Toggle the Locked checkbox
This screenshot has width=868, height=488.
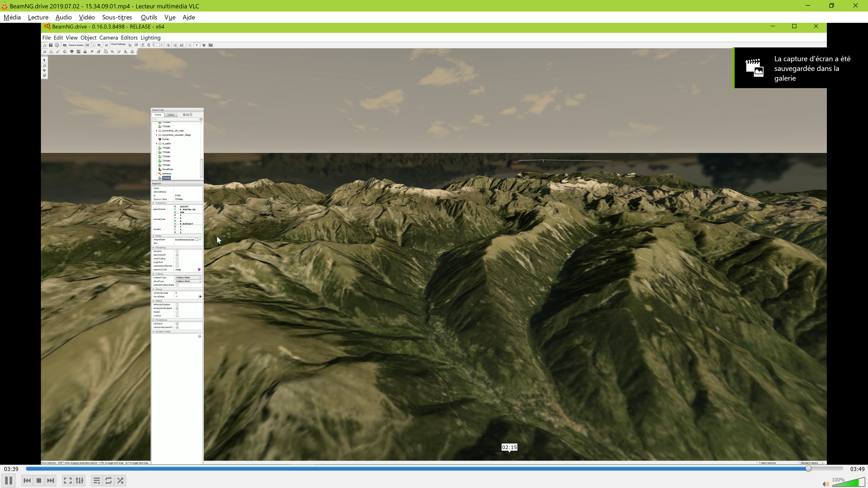177,316
